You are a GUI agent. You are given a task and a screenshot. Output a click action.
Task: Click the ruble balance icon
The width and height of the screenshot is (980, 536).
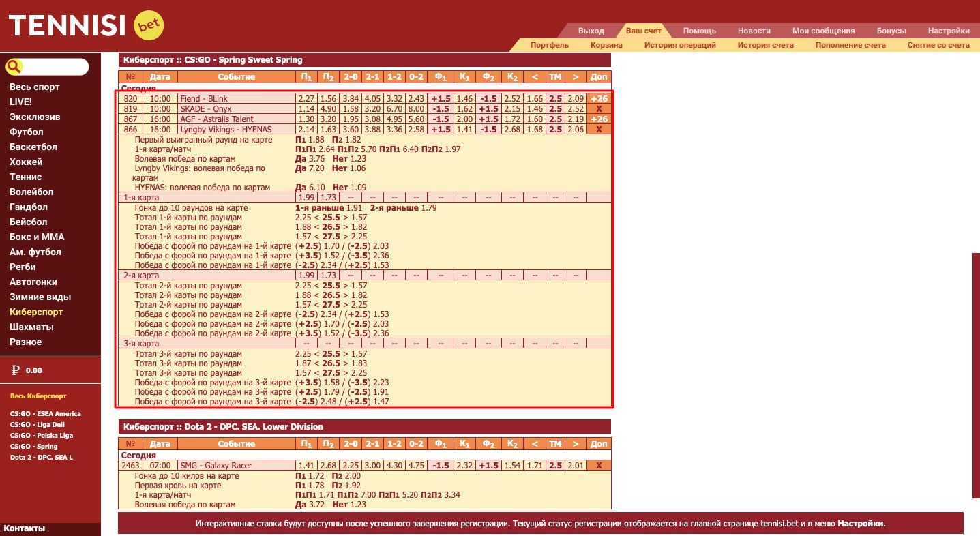[16, 370]
